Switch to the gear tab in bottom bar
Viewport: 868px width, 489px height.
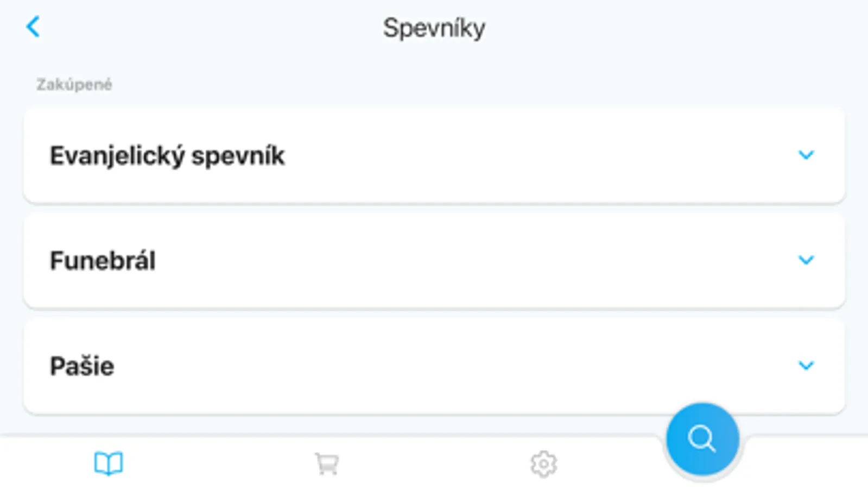[543, 464]
